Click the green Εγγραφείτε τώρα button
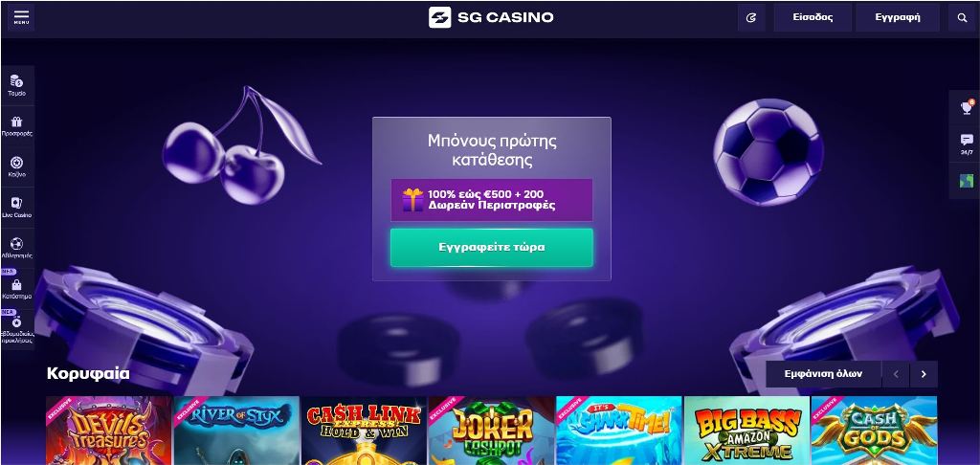 tap(491, 248)
